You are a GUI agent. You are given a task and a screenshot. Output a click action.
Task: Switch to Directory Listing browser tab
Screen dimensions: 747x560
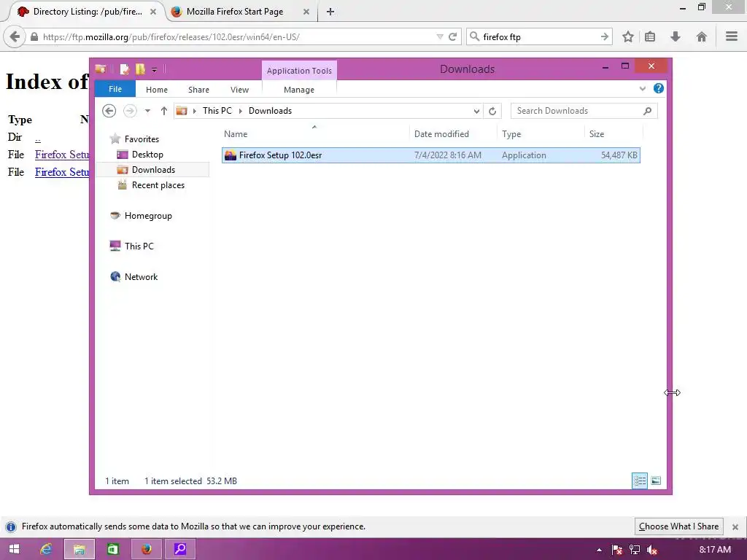[x=88, y=12]
